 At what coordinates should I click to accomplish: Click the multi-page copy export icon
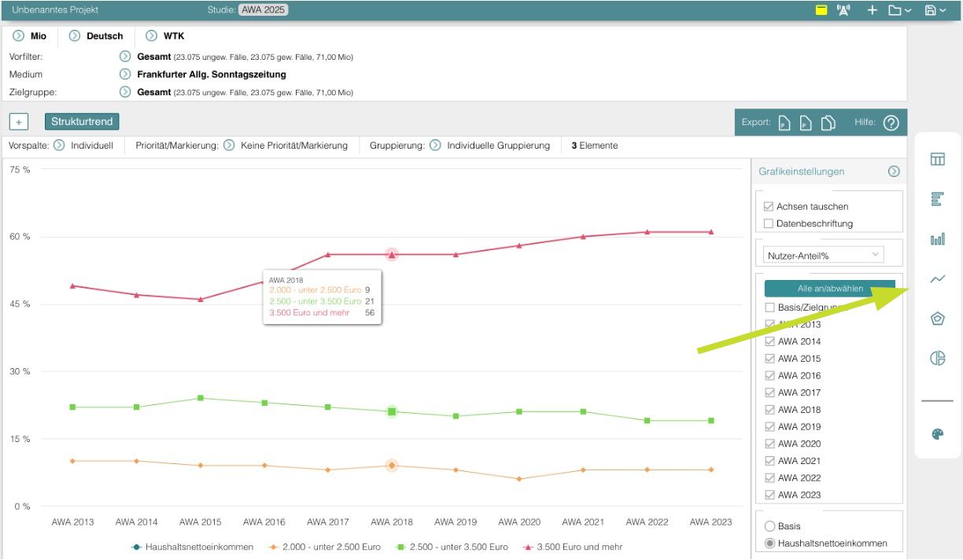828,123
